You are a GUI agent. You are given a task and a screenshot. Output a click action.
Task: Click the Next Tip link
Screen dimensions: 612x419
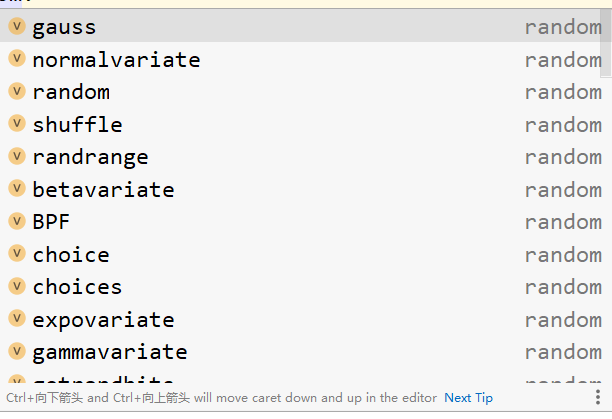click(469, 398)
